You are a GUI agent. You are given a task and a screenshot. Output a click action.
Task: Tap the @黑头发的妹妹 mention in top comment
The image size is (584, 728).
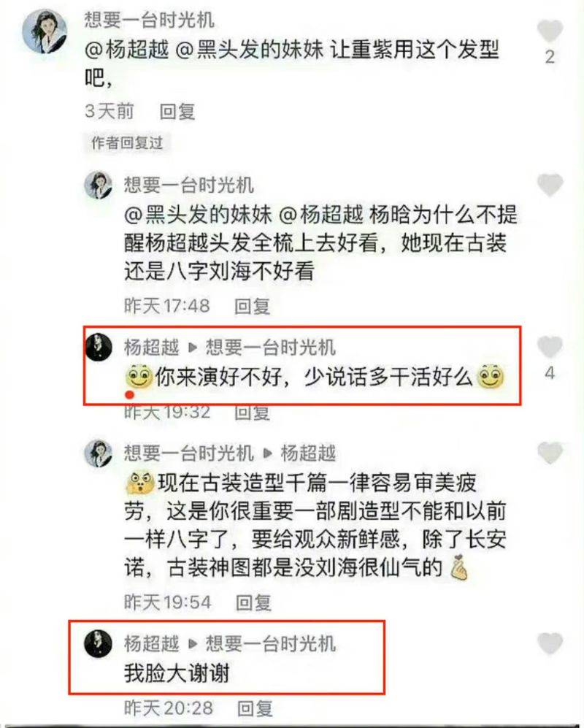pos(250,49)
